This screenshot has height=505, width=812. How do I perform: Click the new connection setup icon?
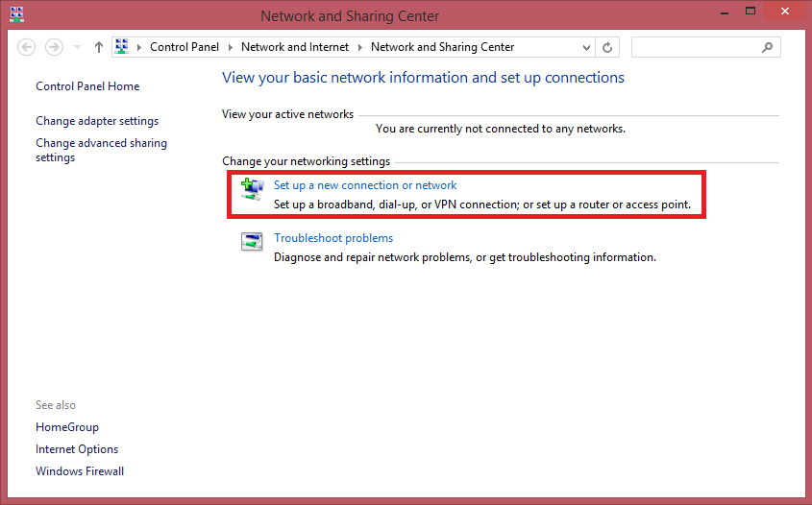coord(252,190)
